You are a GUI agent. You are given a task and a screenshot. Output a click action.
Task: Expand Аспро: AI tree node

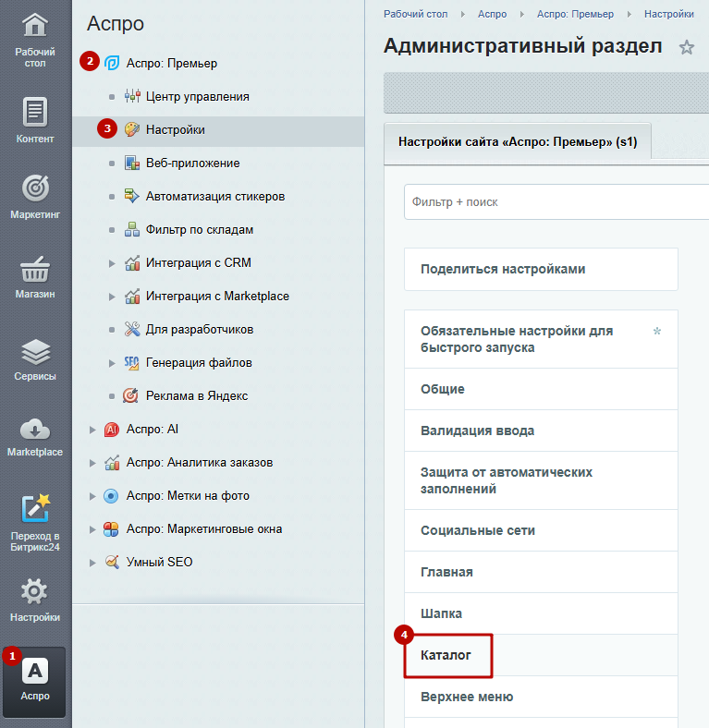(92, 430)
